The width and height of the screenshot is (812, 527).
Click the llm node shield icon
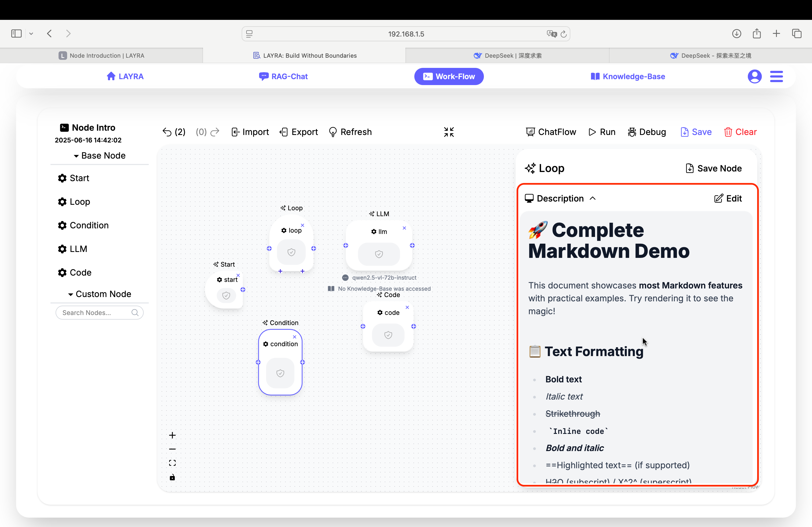(379, 254)
